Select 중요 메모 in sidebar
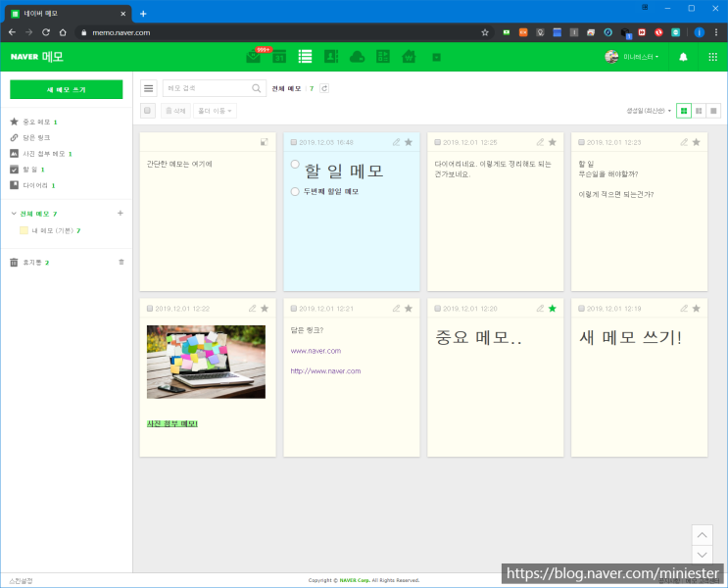Image resolution: width=728 pixels, height=588 pixels. pos(36,122)
